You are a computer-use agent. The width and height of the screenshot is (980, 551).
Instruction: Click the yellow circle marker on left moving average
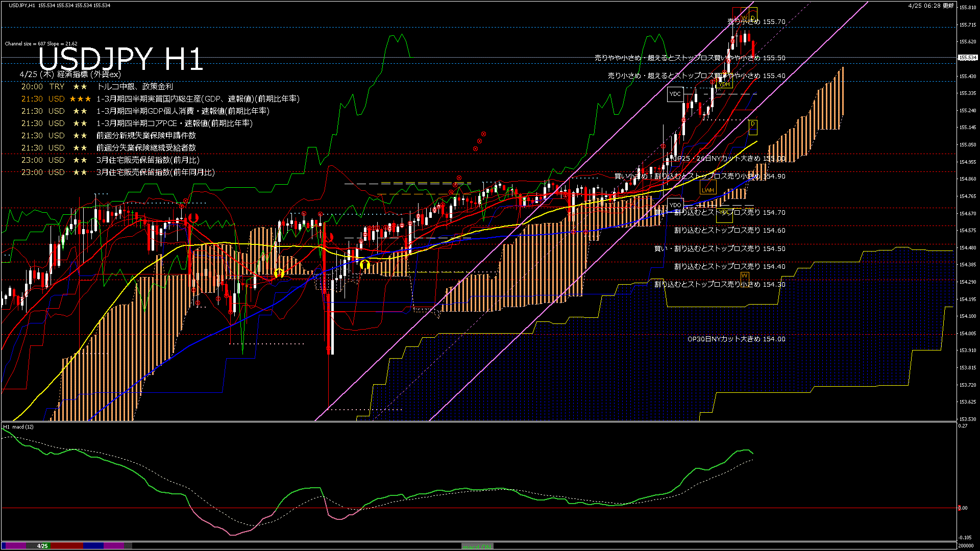pyautogui.click(x=279, y=273)
